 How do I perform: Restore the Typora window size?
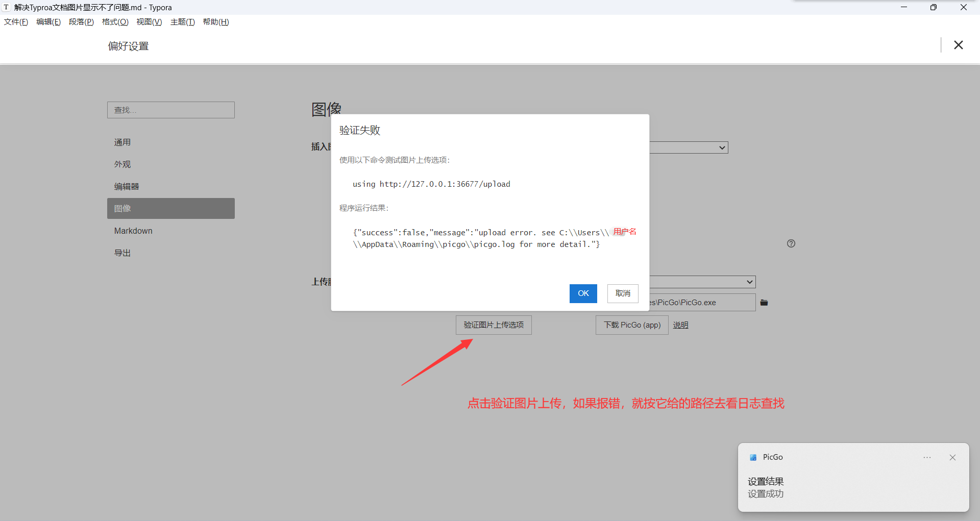(934, 7)
